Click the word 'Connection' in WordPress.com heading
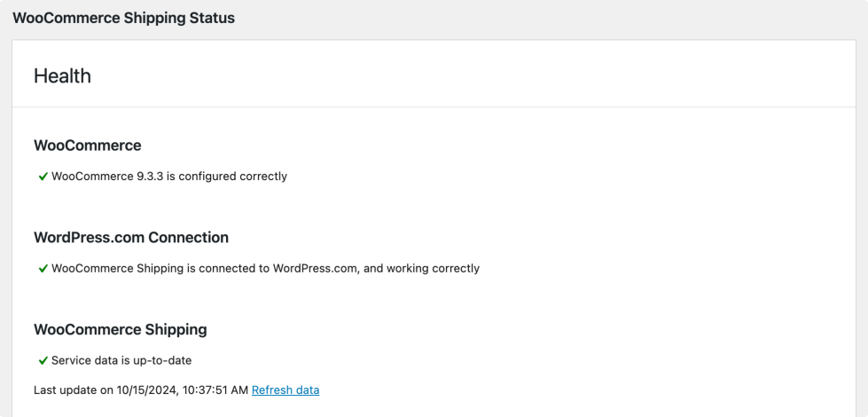The image size is (868, 417). (x=188, y=238)
